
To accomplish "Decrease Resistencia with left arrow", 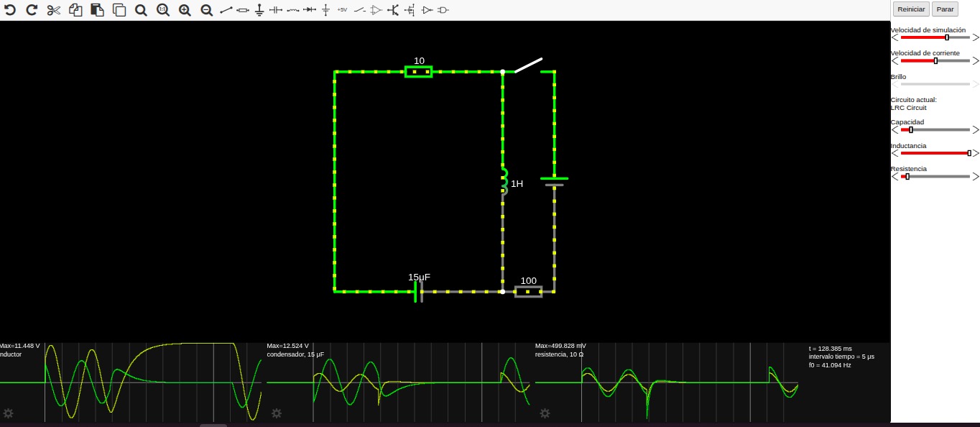I will (x=895, y=176).
